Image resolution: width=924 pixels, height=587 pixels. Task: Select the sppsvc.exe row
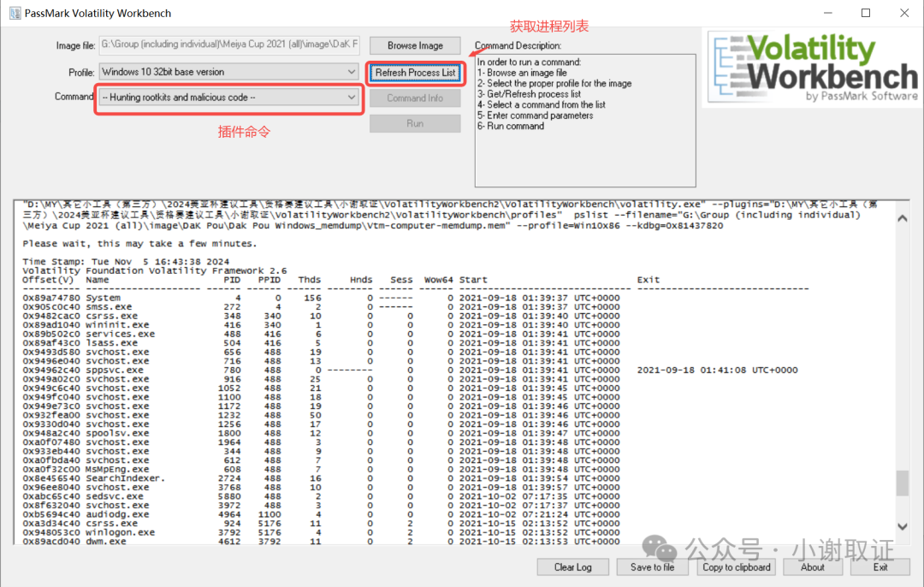click(410, 370)
